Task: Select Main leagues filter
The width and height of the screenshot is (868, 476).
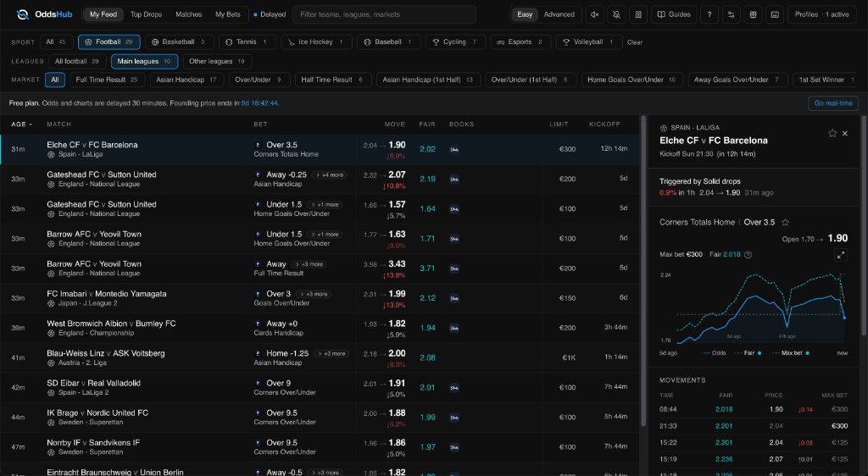Action: coord(144,61)
